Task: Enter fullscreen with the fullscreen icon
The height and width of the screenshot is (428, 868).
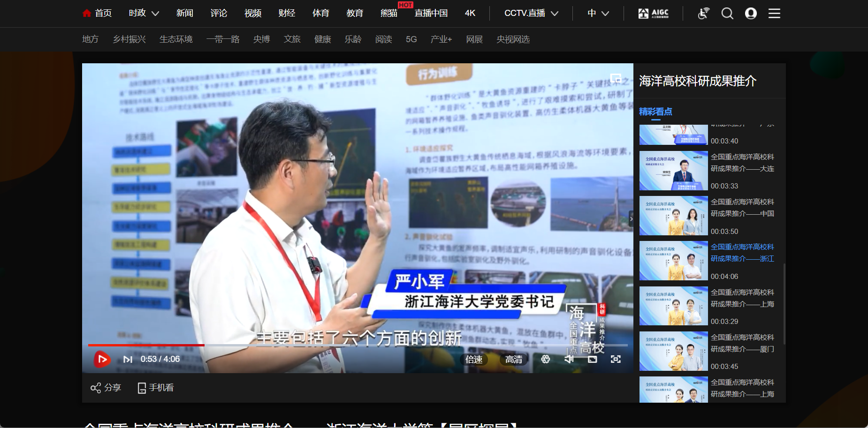Action: coord(616,359)
